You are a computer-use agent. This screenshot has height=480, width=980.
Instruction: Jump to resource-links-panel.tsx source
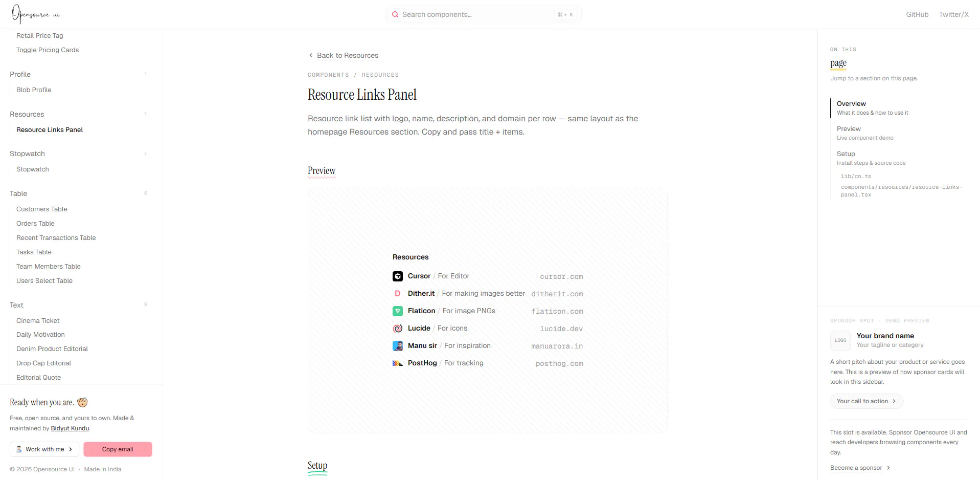point(901,191)
